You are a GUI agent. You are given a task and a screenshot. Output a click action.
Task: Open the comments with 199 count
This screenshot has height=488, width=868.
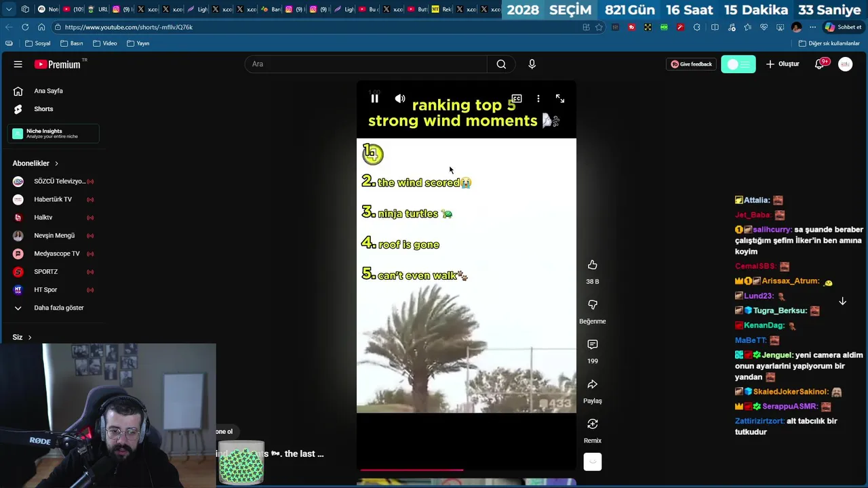(x=593, y=344)
